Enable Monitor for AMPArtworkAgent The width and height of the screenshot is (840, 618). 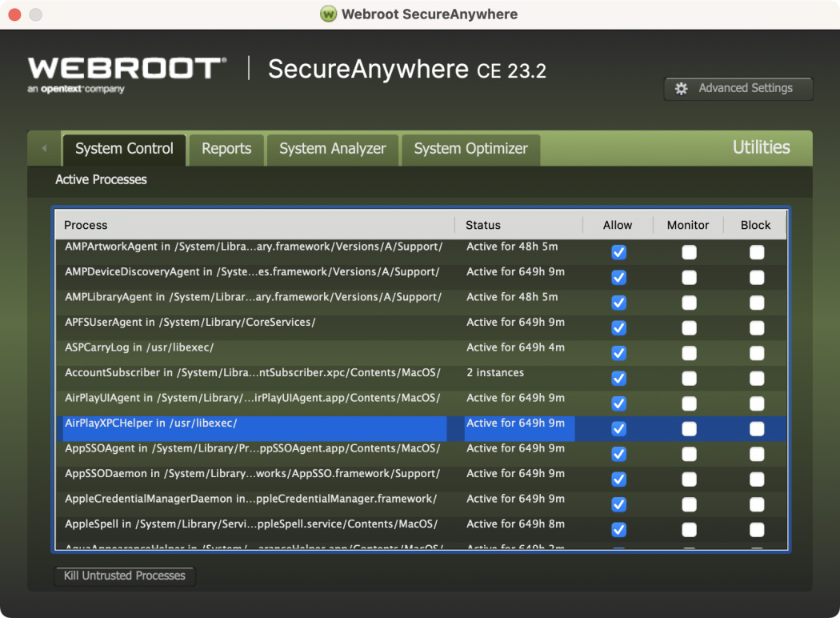tap(689, 252)
